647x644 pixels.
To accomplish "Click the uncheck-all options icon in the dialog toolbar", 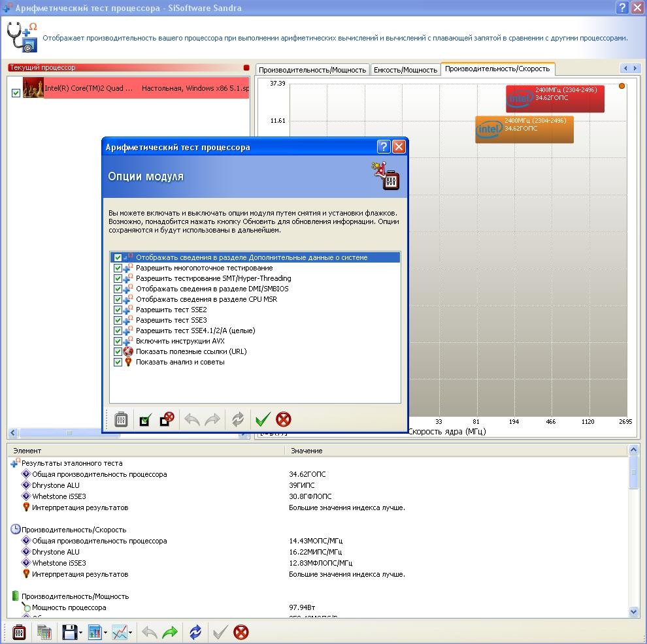I will click(x=167, y=420).
